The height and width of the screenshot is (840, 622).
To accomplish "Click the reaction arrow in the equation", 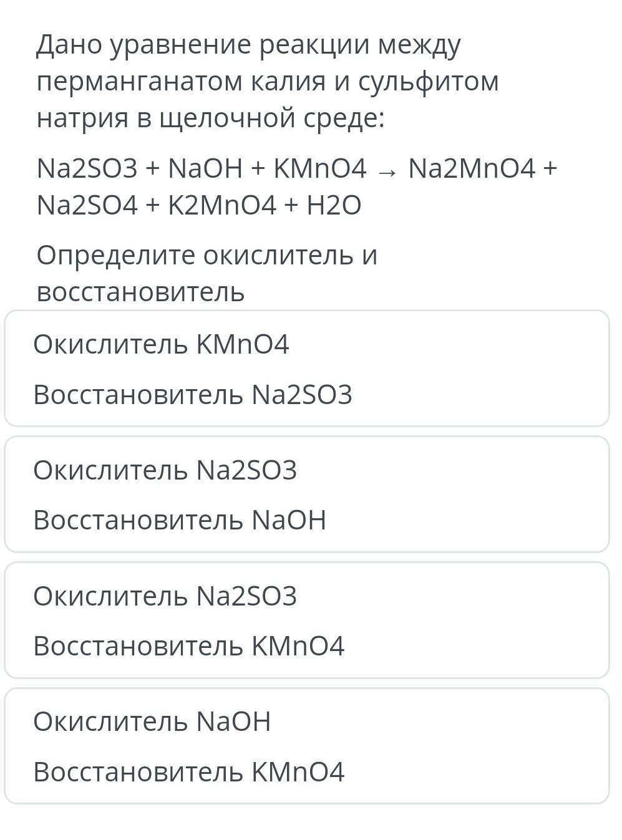I will coord(387,170).
